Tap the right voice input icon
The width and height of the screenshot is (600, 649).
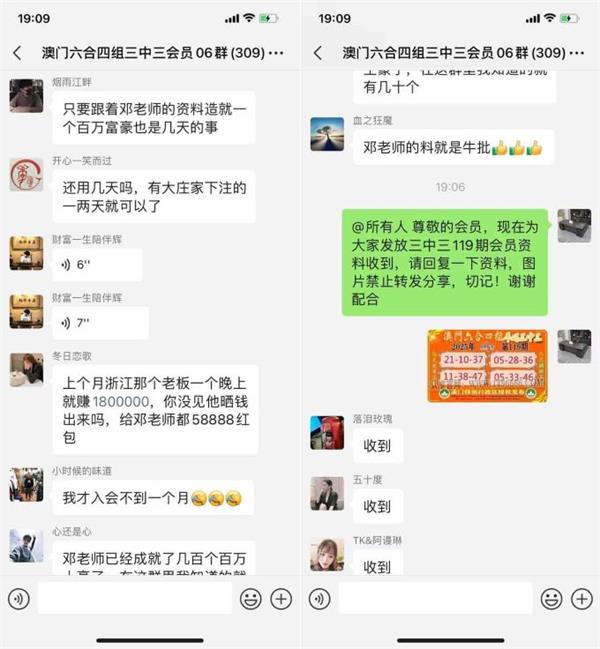[x=319, y=599]
